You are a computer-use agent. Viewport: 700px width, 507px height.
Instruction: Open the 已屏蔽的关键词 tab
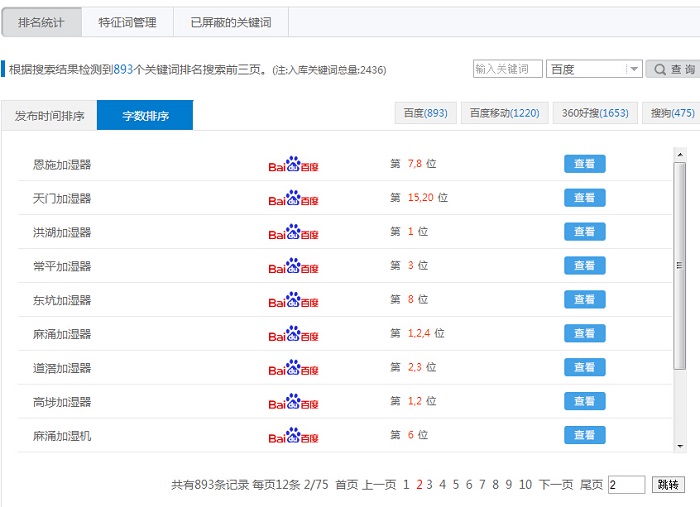point(230,22)
